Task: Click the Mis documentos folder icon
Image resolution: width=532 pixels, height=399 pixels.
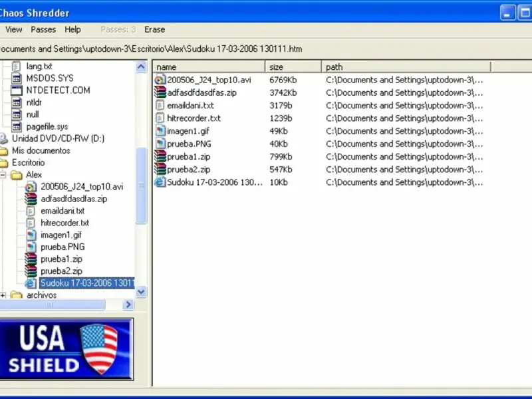Action: [4, 151]
